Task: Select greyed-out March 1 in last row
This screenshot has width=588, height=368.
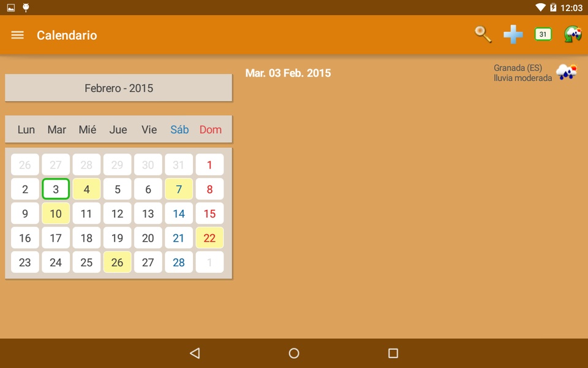Action: click(209, 262)
